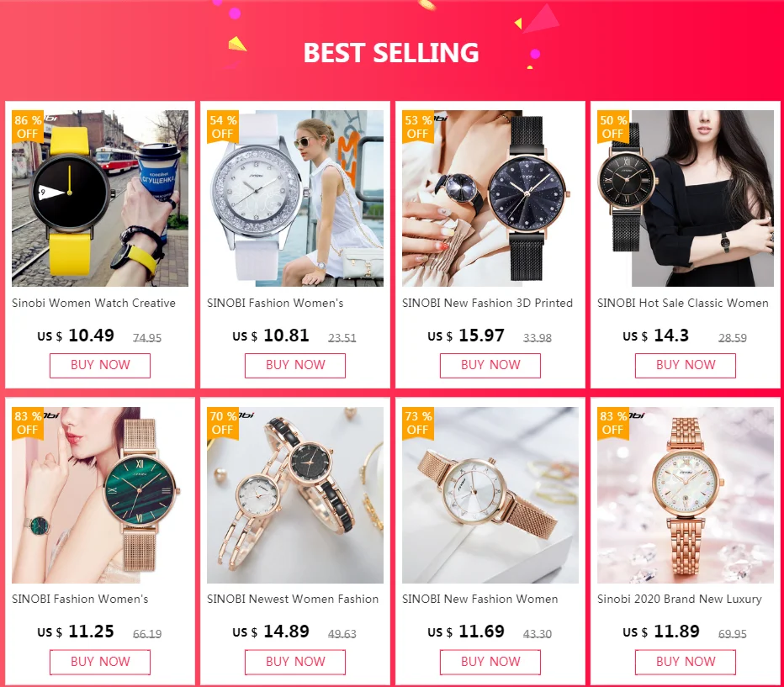Click BUY NOW under the 14.89 price
The image size is (784, 687).
(295, 662)
